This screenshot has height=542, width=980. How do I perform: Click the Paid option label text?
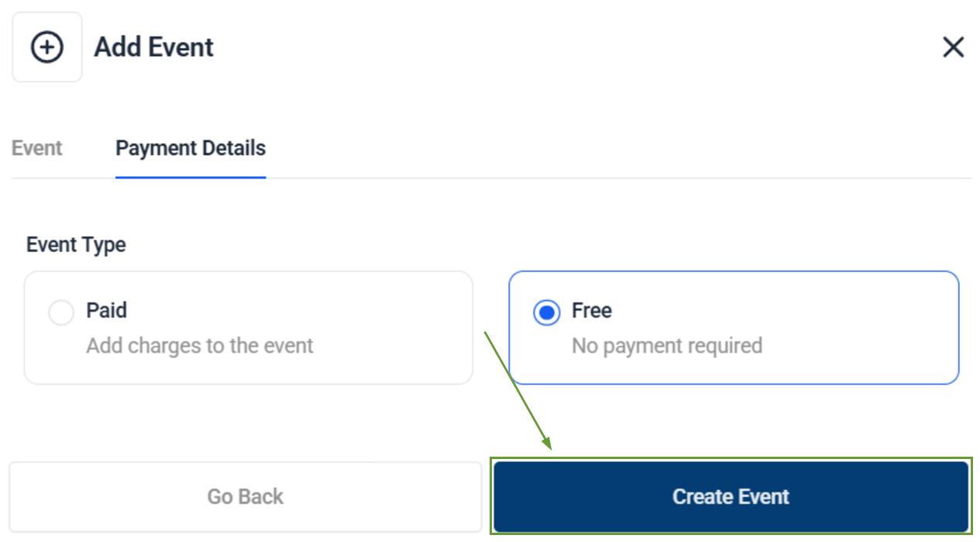click(x=106, y=310)
